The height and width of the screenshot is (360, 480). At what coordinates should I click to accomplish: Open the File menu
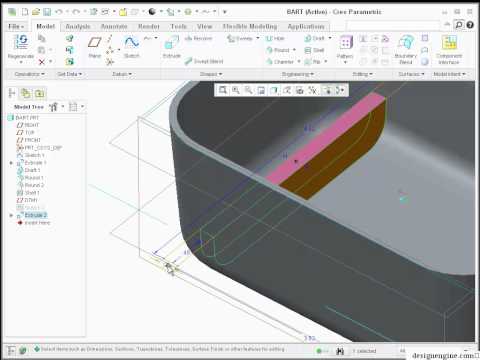pos(16,26)
